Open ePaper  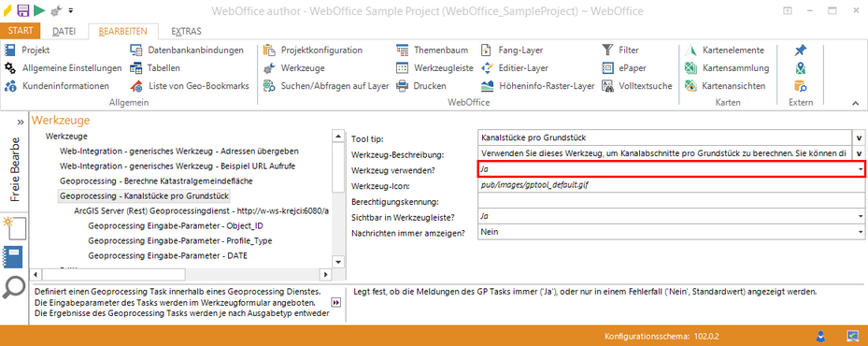[624, 68]
